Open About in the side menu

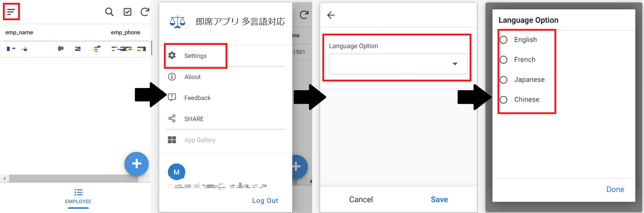[192, 77]
